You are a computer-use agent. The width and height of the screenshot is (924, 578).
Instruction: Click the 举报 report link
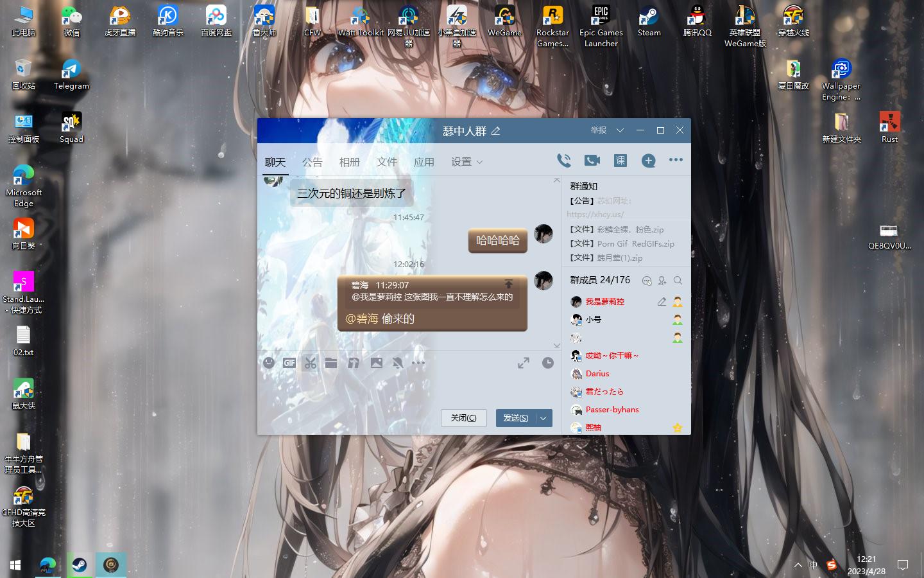click(599, 130)
